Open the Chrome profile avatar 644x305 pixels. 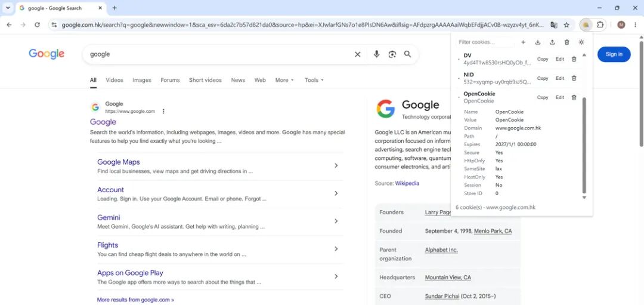tap(621, 25)
